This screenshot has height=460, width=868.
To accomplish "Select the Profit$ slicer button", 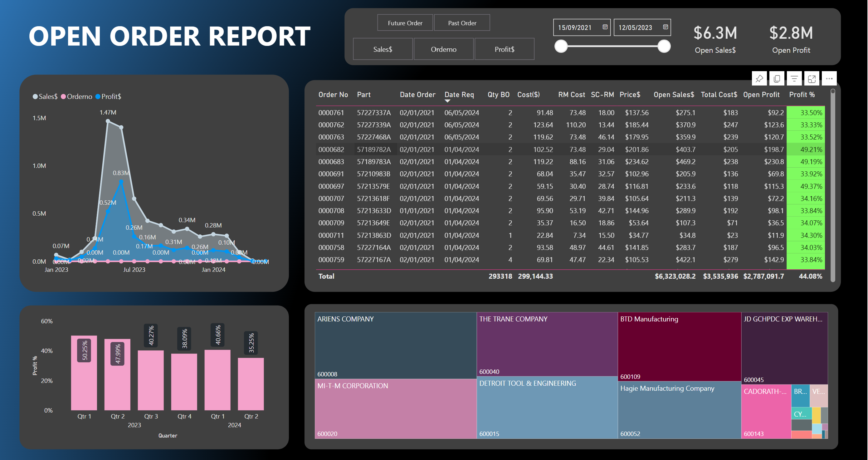I will (x=504, y=49).
